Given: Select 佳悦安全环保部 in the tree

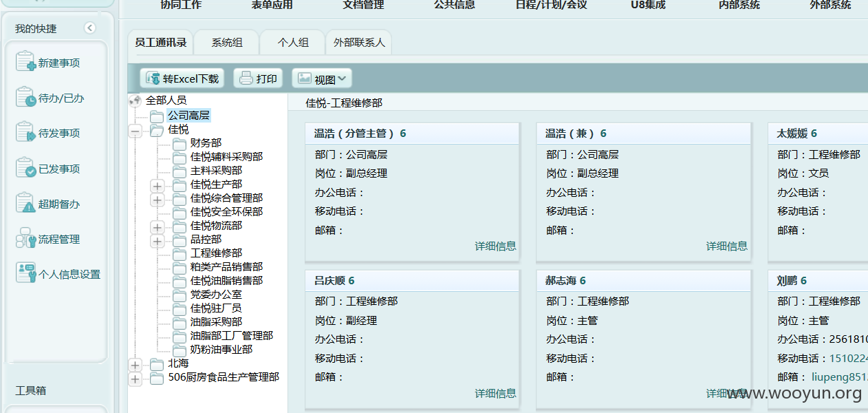Looking at the screenshot, I should pos(226,212).
